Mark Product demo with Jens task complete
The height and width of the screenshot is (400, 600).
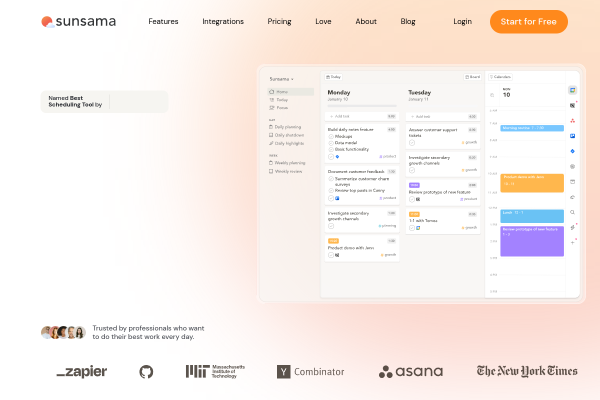(x=331, y=255)
